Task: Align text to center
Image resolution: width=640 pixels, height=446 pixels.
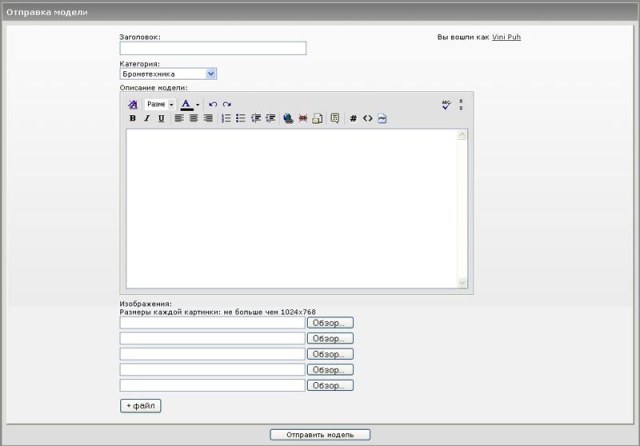Action: click(x=193, y=118)
